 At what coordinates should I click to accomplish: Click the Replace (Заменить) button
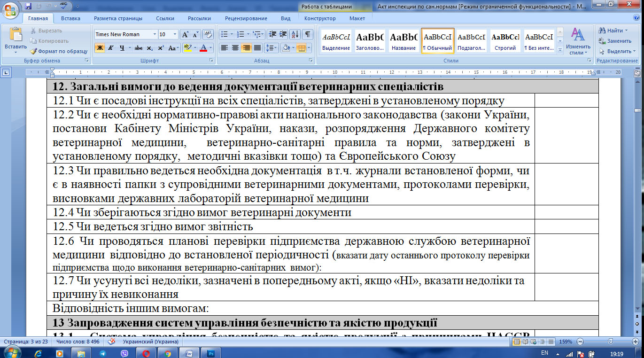tap(615, 41)
